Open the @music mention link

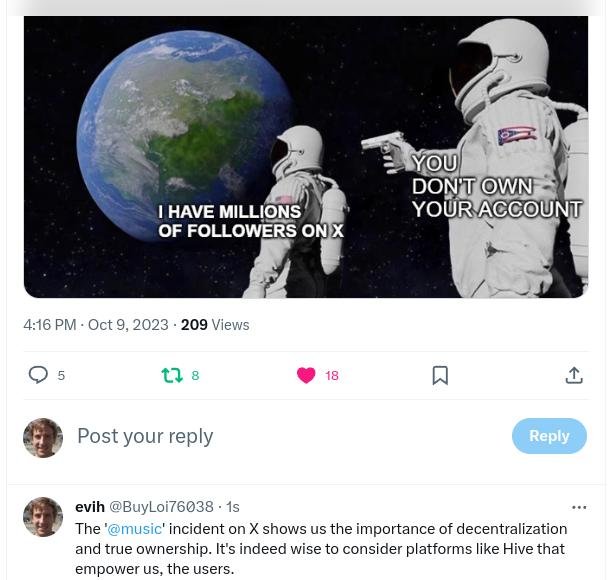click(x=134, y=529)
